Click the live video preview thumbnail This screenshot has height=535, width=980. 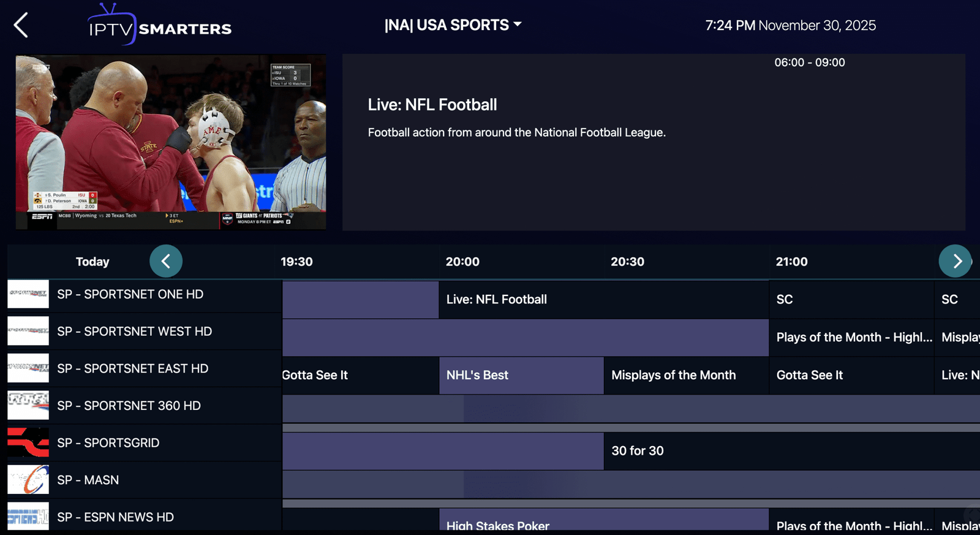171,142
